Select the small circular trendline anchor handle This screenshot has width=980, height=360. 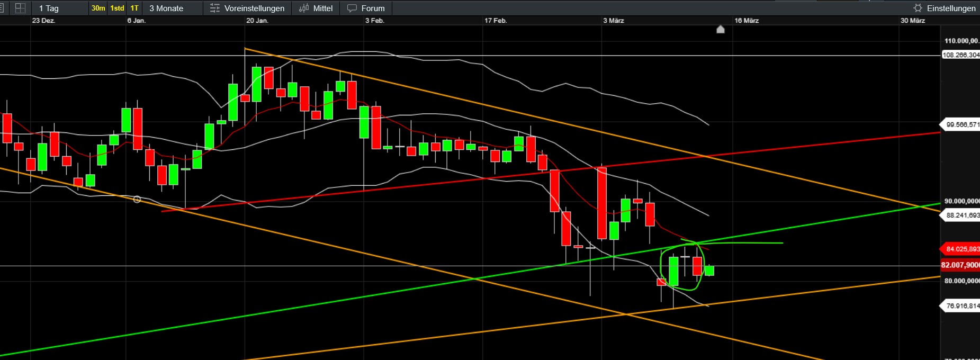point(137,200)
